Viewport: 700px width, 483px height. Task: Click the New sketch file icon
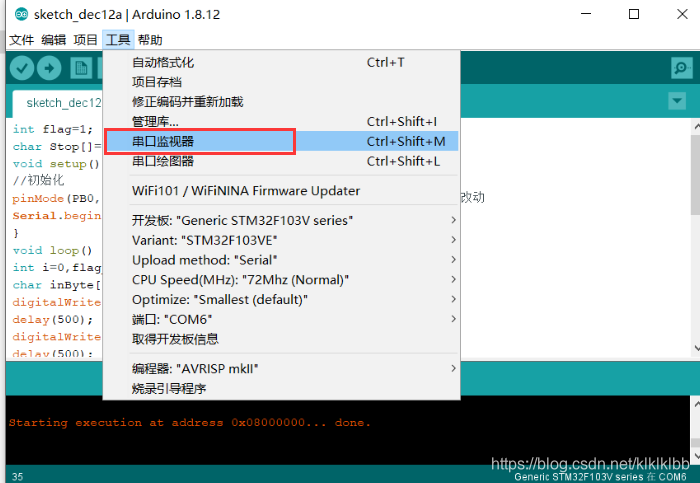click(81, 68)
